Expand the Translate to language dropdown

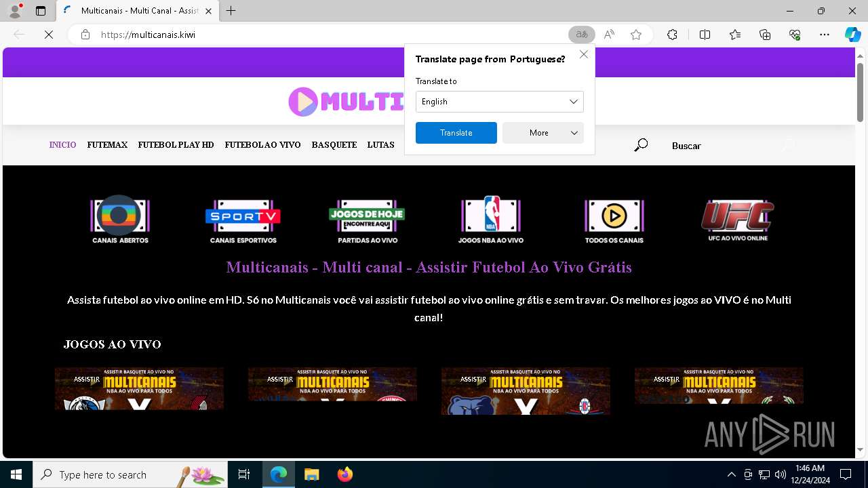tap(500, 102)
